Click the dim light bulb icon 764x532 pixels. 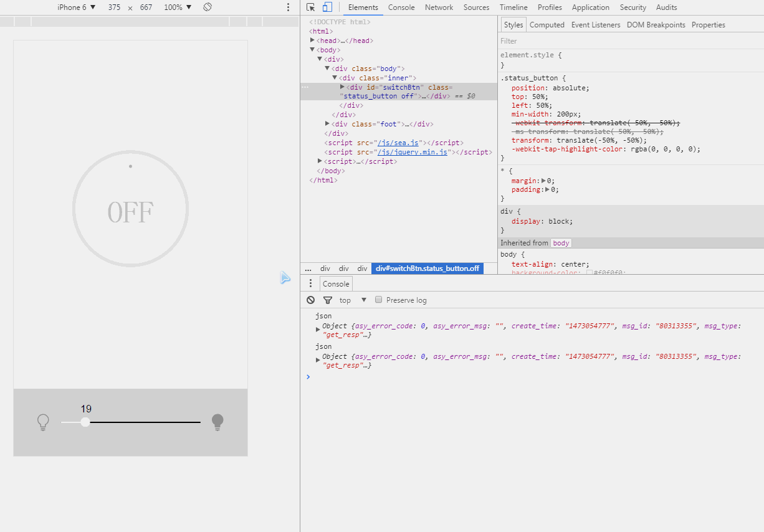[43, 422]
